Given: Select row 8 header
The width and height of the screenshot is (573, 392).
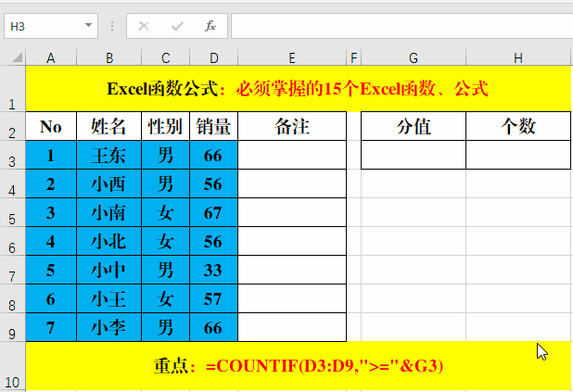Looking at the screenshot, I should pyautogui.click(x=12, y=298).
